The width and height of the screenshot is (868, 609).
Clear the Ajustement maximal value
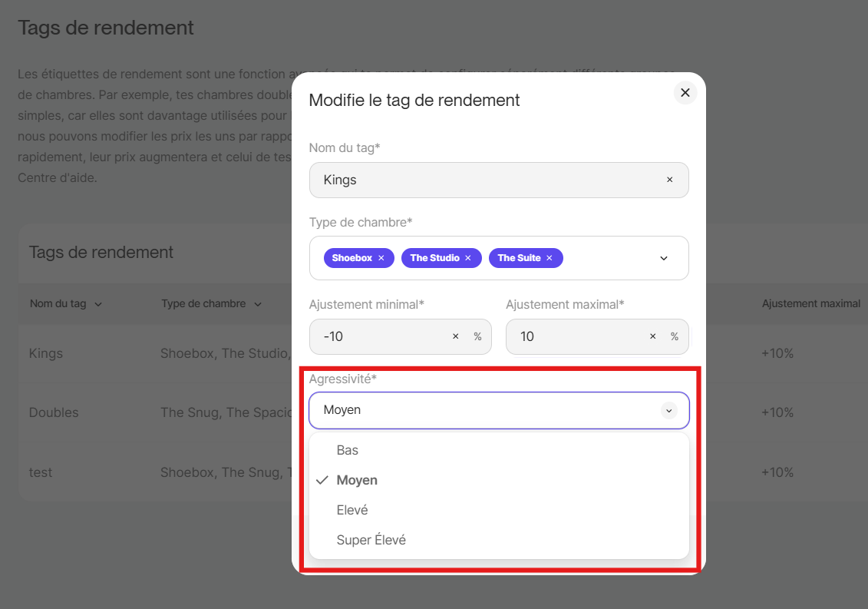(x=653, y=336)
